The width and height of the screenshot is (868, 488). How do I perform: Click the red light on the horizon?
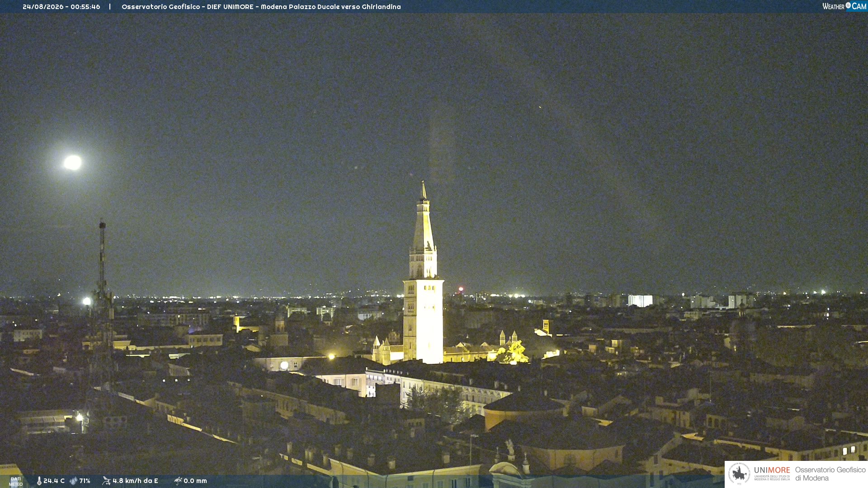pyautogui.click(x=461, y=289)
